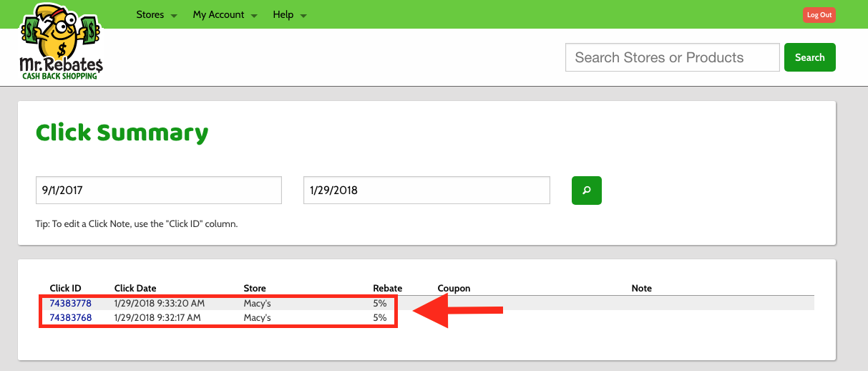Viewport: 868px width, 371px height.
Task: Focus the Search Stores or Products field
Action: 672,57
